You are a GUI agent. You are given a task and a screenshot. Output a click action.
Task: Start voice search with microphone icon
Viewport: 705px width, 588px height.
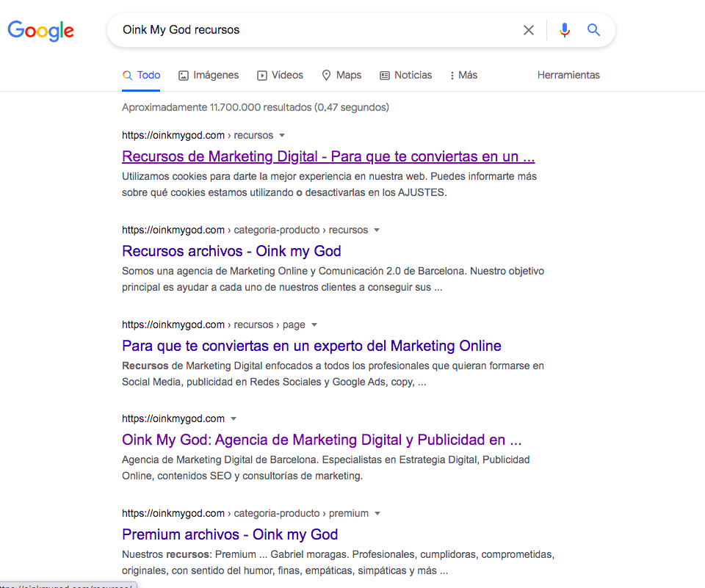point(564,30)
